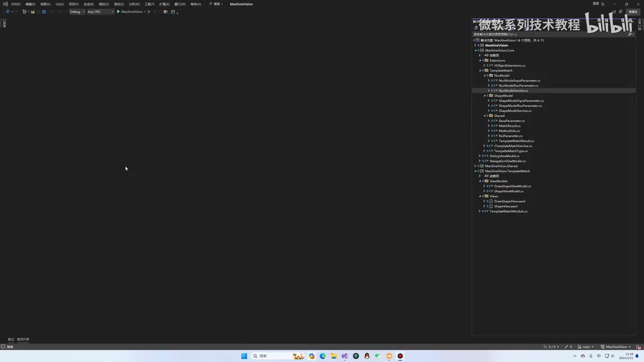Open File Explorer from the taskbar
Screen dimensions: 644x362
tap(334, 356)
